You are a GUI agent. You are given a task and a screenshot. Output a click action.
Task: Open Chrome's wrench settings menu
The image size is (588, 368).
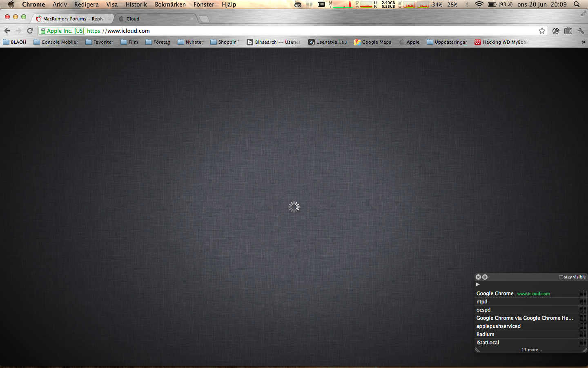tap(581, 31)
